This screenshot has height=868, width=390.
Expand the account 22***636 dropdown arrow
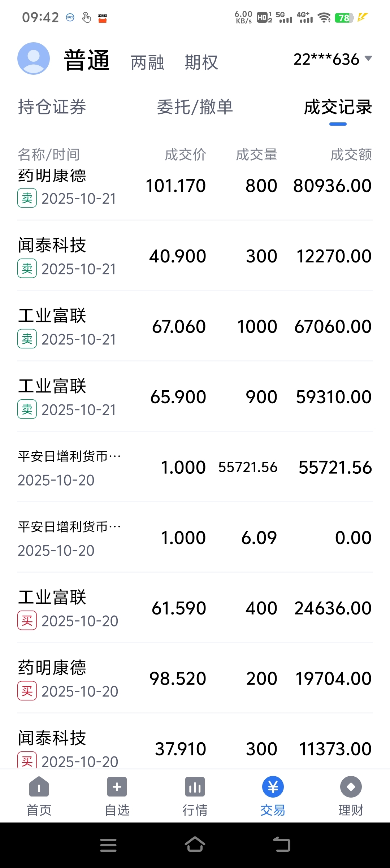368,58
